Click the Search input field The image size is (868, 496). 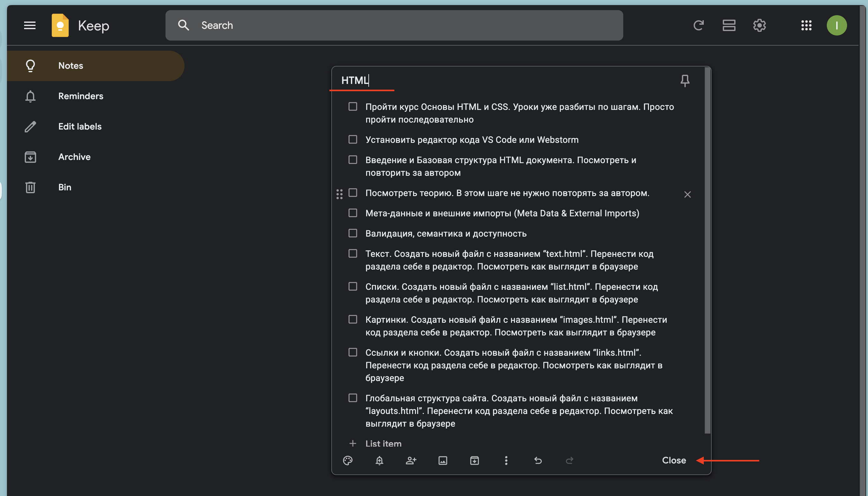(394, 25)
